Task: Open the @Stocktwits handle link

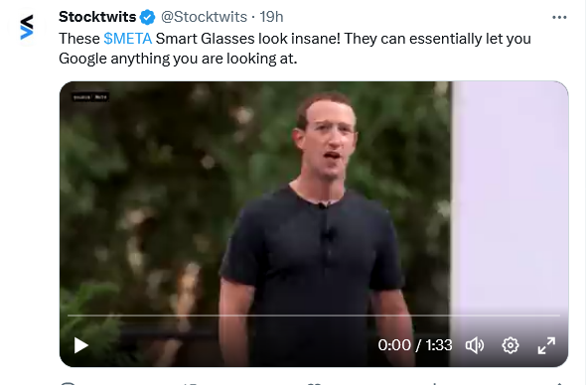Action: coord(204,17)
